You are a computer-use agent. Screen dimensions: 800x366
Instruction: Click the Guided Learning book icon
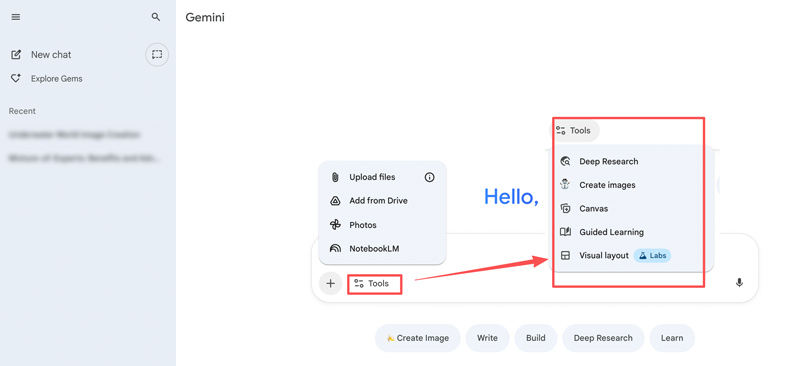[565, 232]
